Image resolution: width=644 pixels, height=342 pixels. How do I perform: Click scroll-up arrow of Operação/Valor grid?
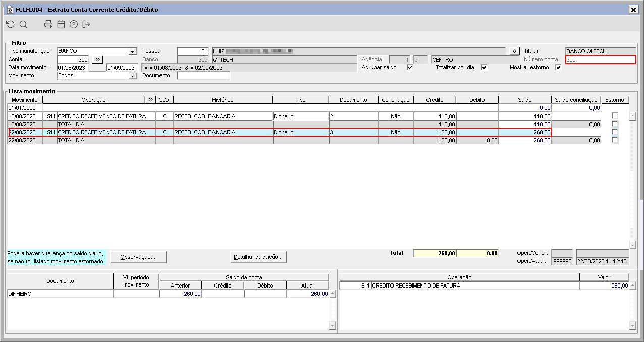[x=633, y=286]
